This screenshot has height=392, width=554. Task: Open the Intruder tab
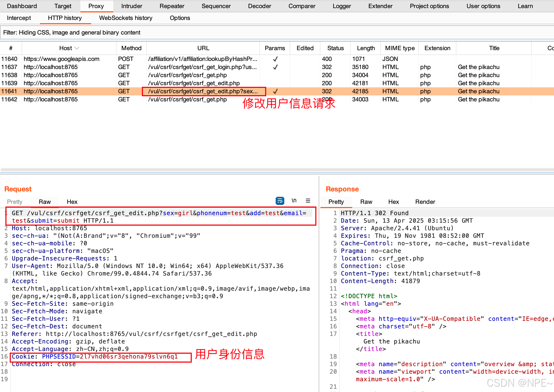point(132,6)
